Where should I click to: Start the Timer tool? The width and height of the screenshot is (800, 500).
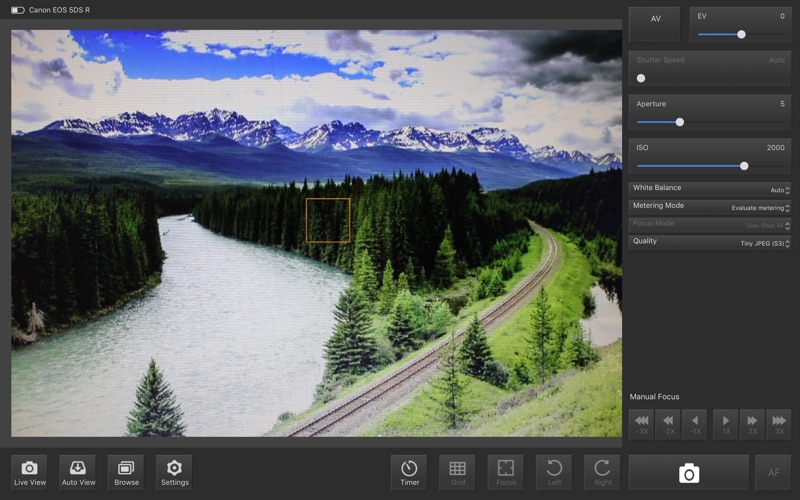coord(409,473)
